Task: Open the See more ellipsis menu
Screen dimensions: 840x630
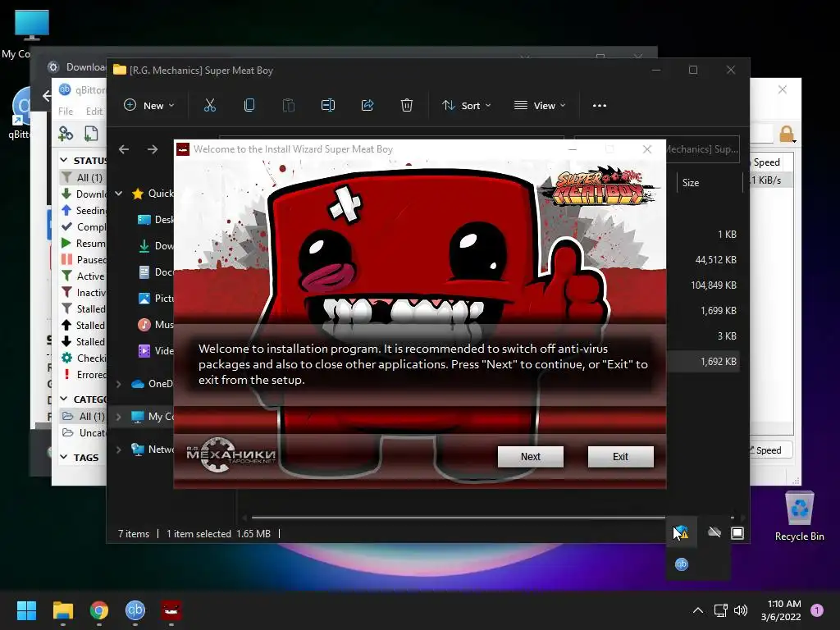Action: coord(600,106)
